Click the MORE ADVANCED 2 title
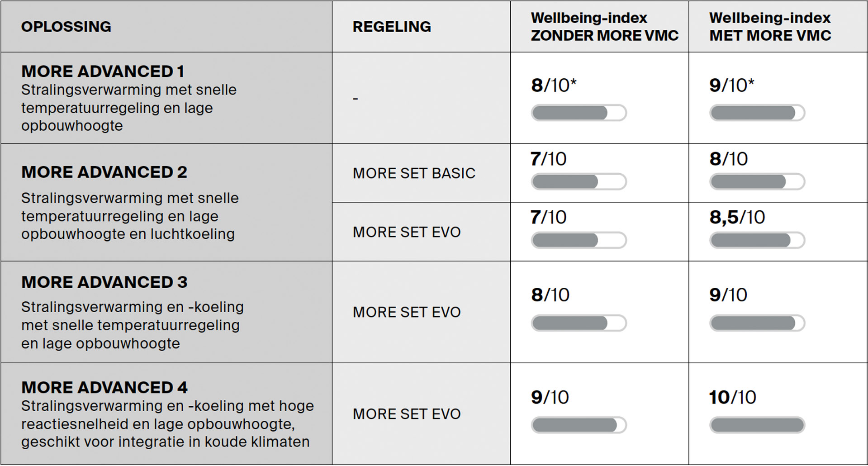The width and height of the screenshot is (868, 466). pyautogui.click(x=104, y=172)
